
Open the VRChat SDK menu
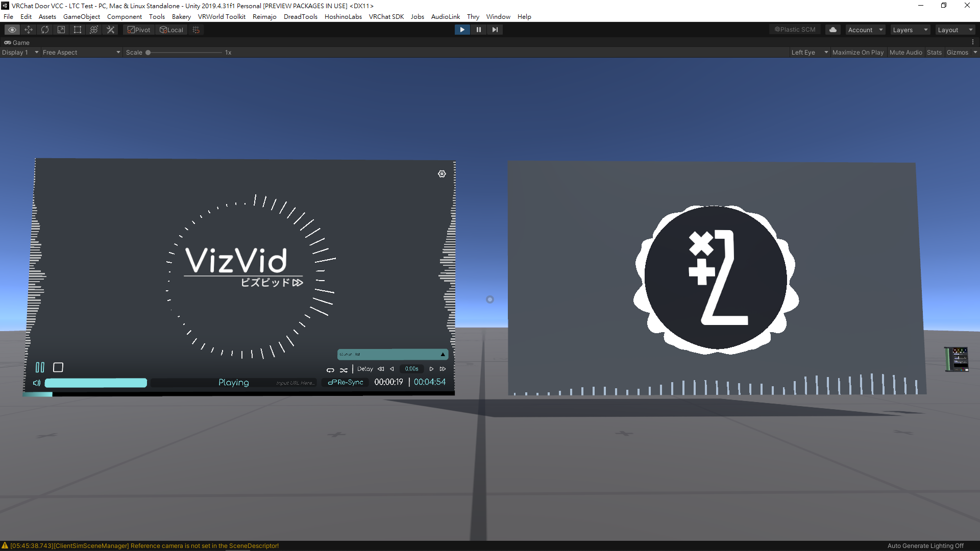coord(386,16)
